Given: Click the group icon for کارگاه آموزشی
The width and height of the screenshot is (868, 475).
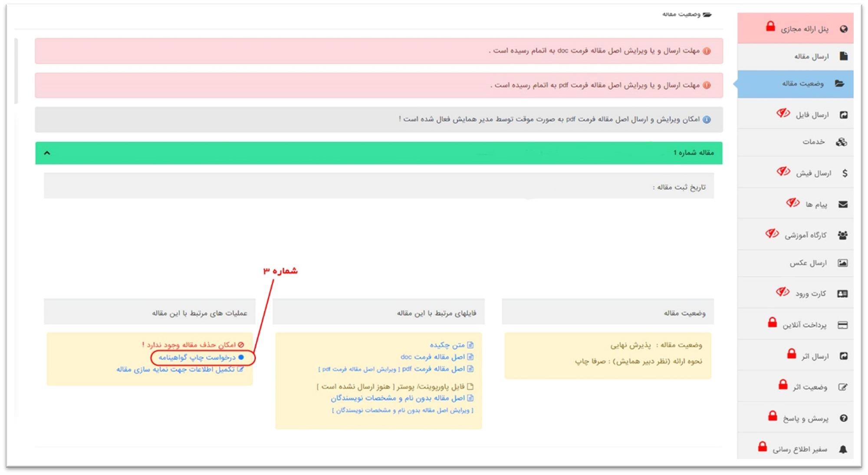Looking at the screenshot, I should (x=842, y=235).
